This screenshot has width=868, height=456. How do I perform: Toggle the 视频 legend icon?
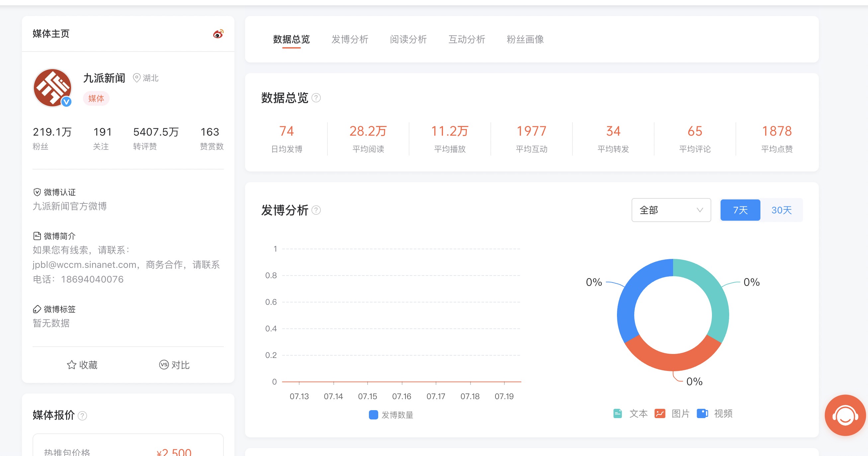703,413
